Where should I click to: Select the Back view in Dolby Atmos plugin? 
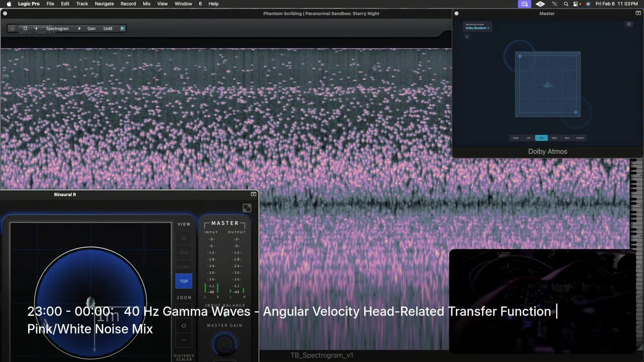click(567, 138)
